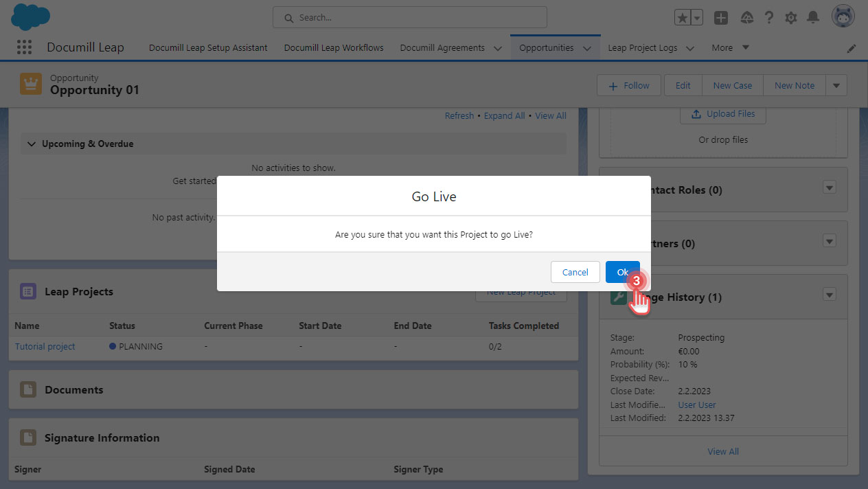Click the add item plus icon
This screenshot has width=868, height=489.
(721, 17)
